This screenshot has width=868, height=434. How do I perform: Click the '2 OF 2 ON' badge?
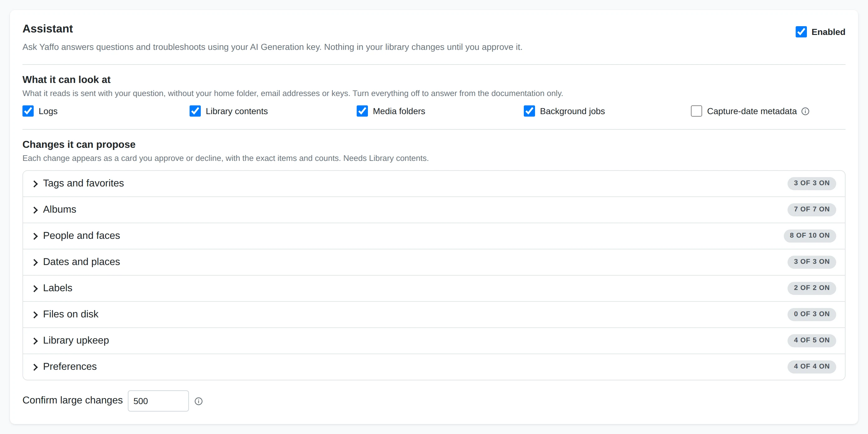point(811,288)
